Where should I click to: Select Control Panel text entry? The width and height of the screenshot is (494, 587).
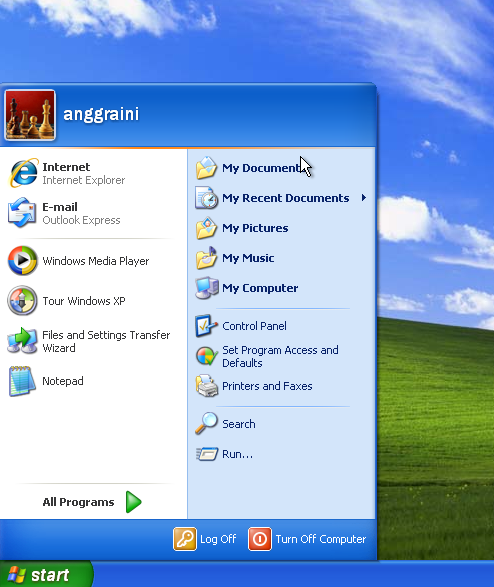tap(254, 326)
